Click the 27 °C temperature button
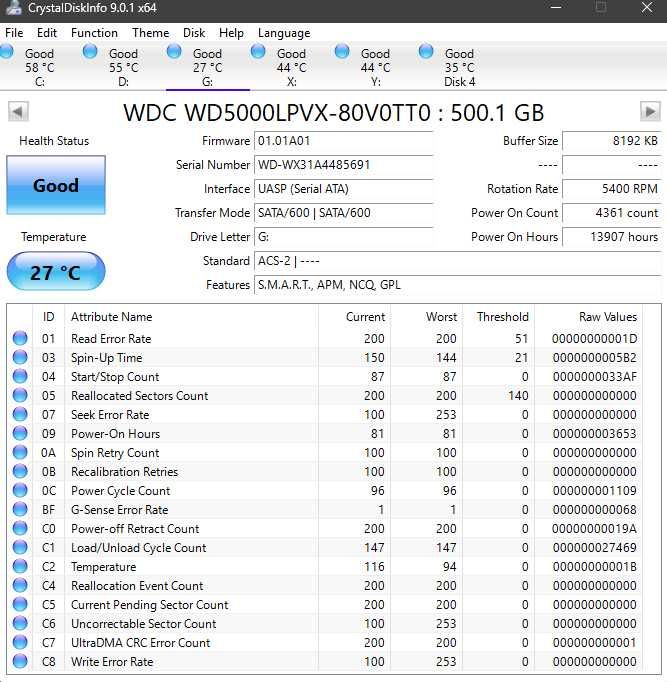This screenshot has width=667, height=682. (56, 271)
